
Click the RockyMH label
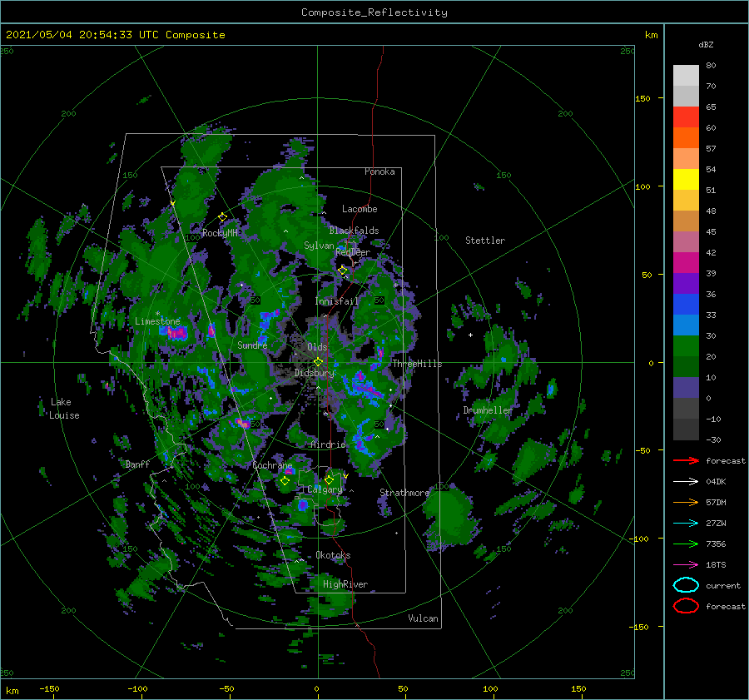click(x=220, y=233)
